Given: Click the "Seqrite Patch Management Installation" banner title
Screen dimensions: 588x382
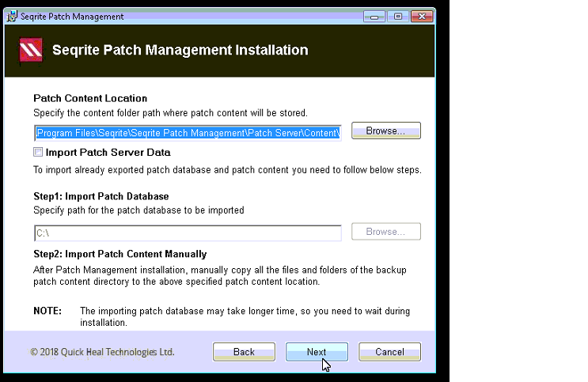Looking at the screenshot, I should point(180,50).
